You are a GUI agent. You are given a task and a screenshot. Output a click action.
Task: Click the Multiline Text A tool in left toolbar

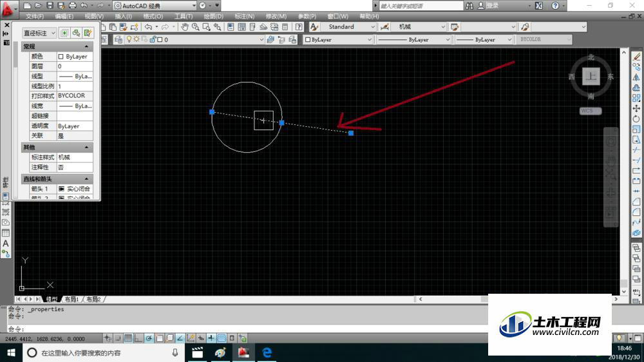(x=6, y=243)
